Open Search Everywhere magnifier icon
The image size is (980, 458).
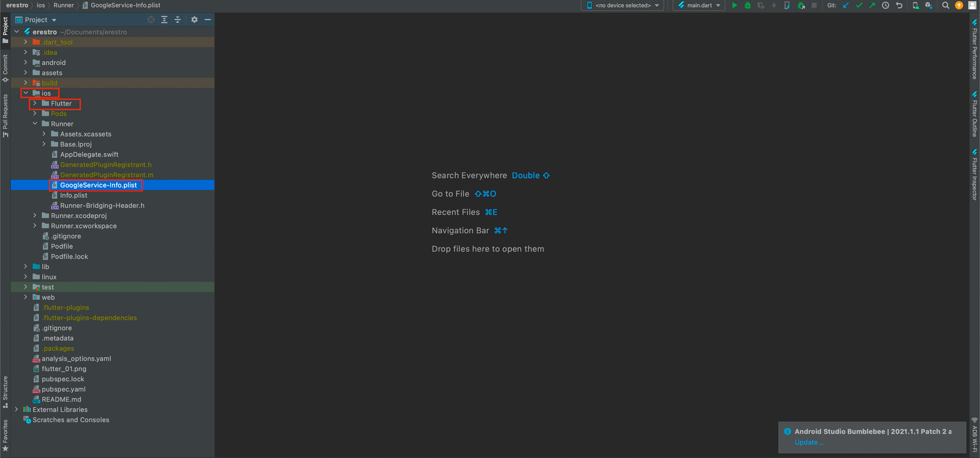(x=946, y=6)
